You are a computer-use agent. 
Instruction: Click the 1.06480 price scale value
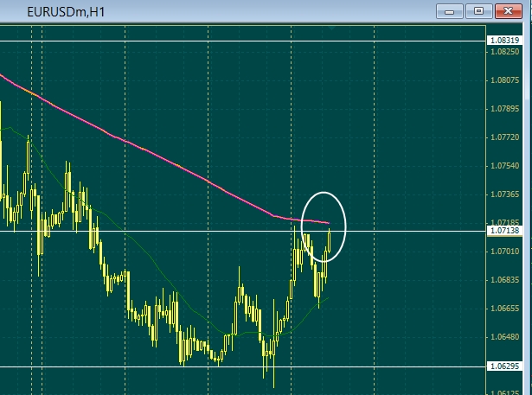point(505,337)
